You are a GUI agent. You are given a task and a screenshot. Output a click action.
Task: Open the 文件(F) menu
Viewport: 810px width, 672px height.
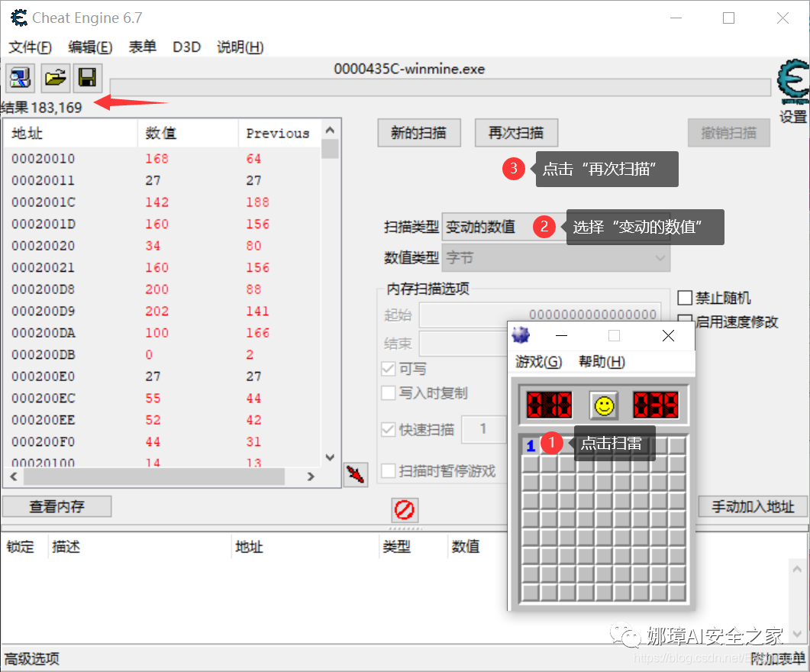click(30, 47)
